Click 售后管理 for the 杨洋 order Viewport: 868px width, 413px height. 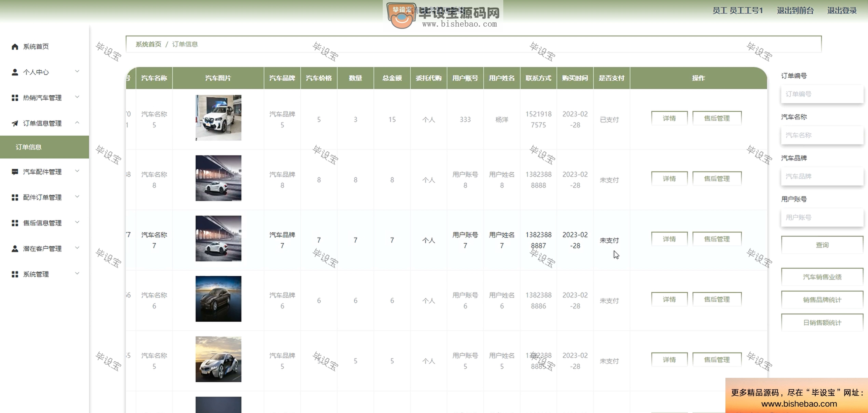tap(717, 118)
